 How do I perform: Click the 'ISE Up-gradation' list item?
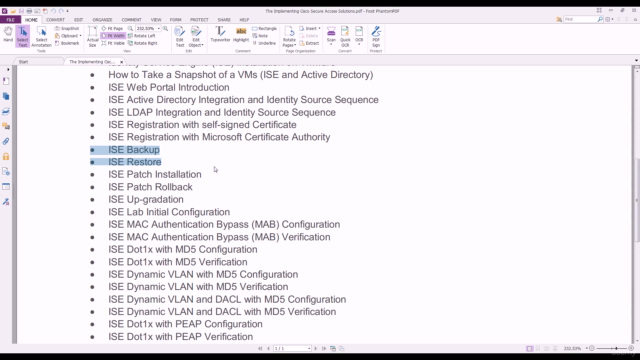pyautogui.click(x=146, y=199)
